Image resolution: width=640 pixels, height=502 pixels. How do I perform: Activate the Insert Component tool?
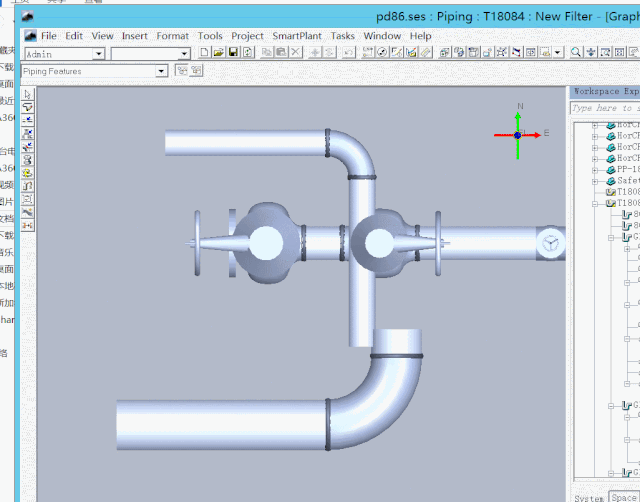[27, 133]
